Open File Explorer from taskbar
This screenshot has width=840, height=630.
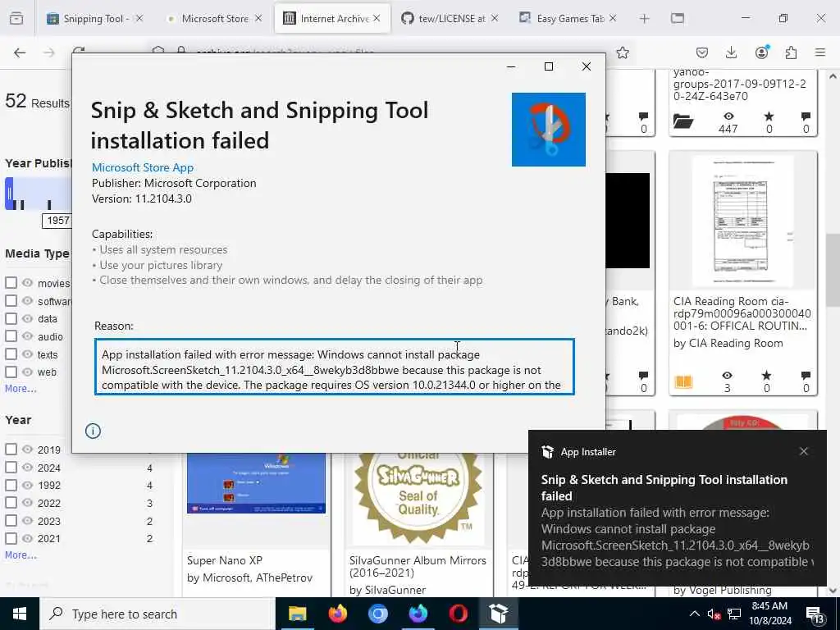(297, 614)
